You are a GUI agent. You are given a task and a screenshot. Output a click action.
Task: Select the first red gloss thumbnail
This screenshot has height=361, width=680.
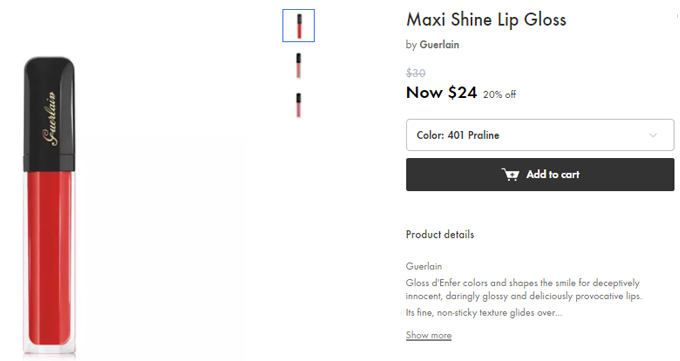tap(298, 26)
